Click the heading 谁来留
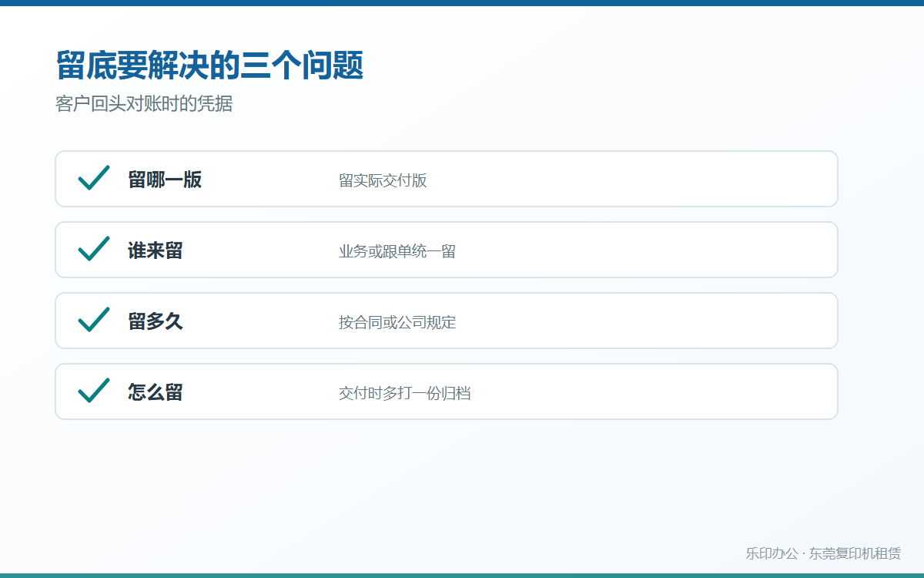 coord(156,250)
